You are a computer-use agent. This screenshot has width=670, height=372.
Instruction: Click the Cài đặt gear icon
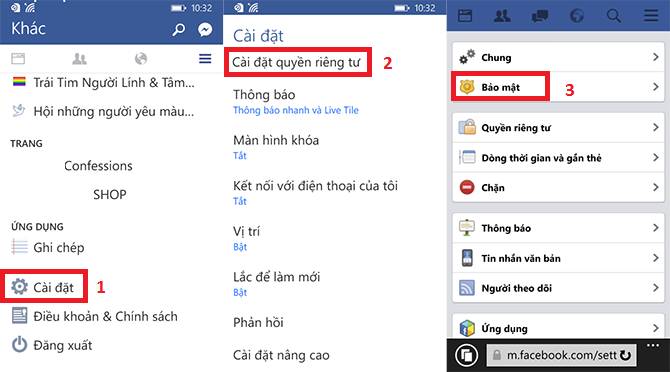[19, 287]
